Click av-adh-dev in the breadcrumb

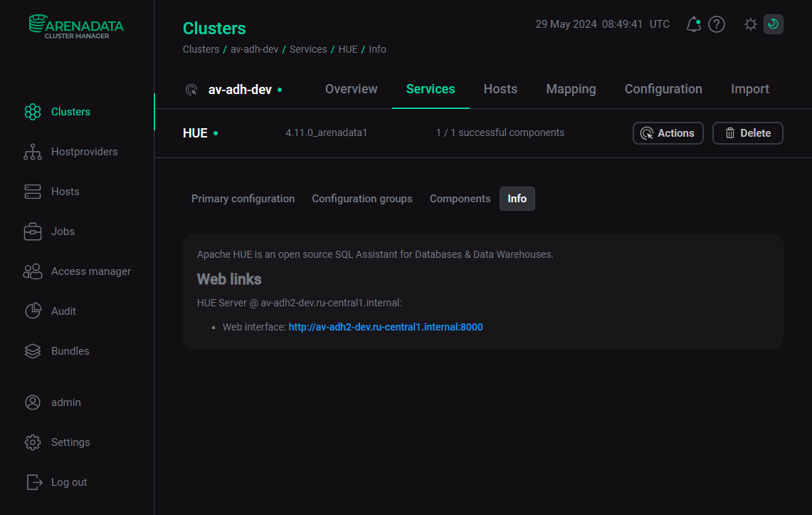(x=253, y=49)
